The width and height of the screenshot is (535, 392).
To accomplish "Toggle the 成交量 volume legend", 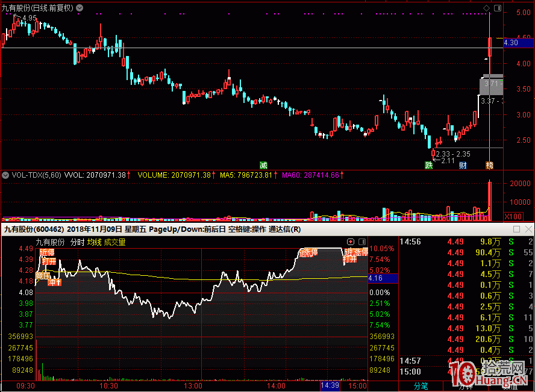I will [x=114, y=242].
